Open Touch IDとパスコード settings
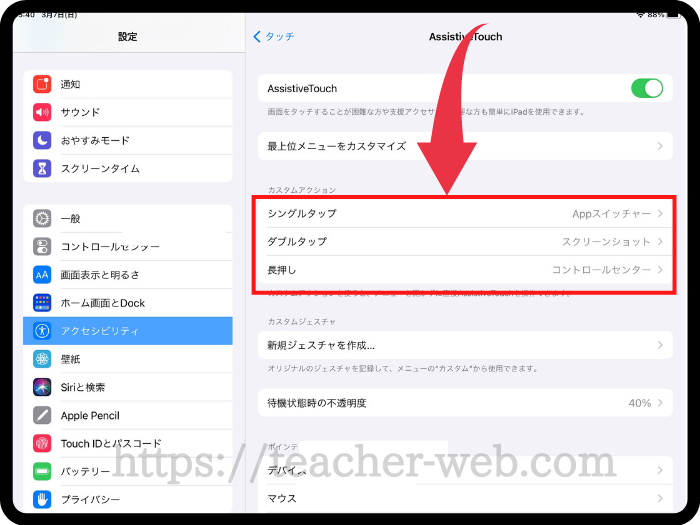700x525 pixels. click(x=128, y=443)
